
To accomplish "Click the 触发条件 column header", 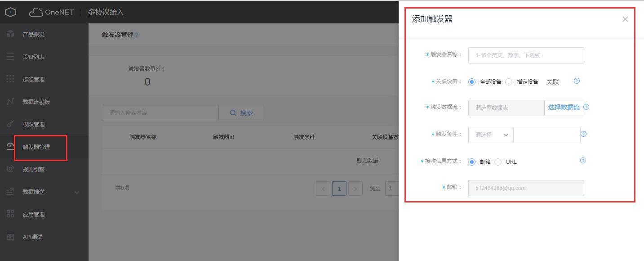I will pos(304,137).
